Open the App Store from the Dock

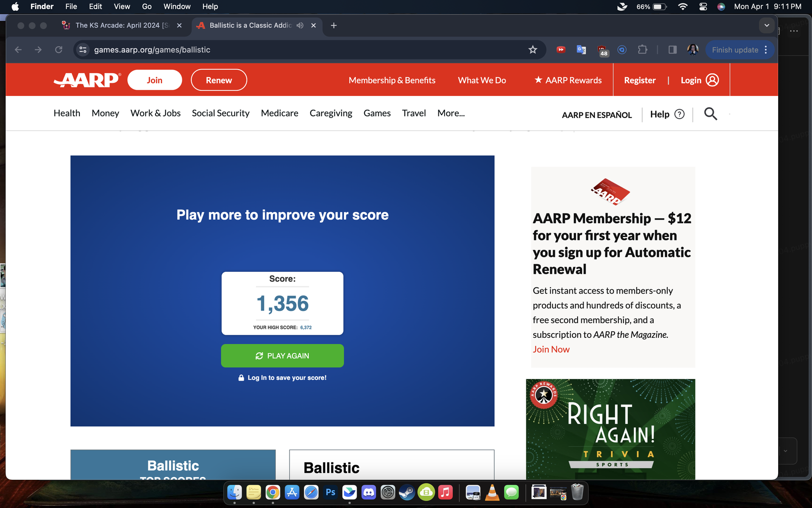click(292, 492)
